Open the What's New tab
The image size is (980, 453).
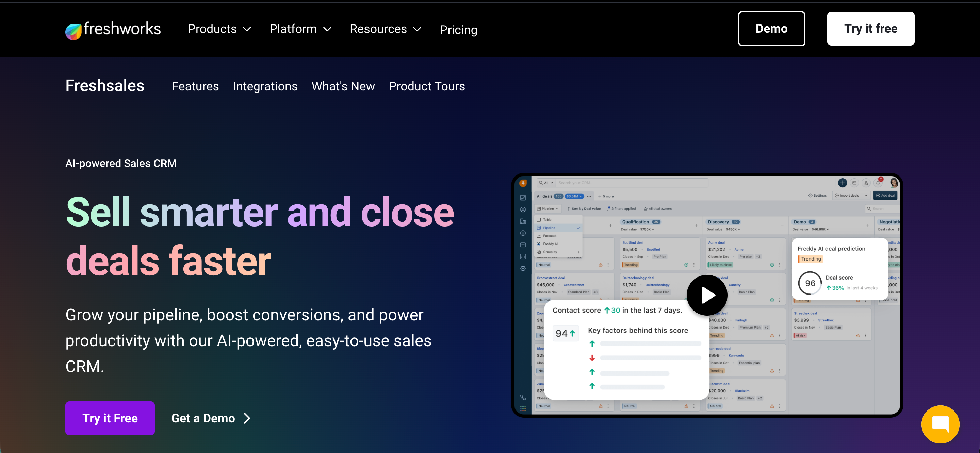click(x=343, y=86)
